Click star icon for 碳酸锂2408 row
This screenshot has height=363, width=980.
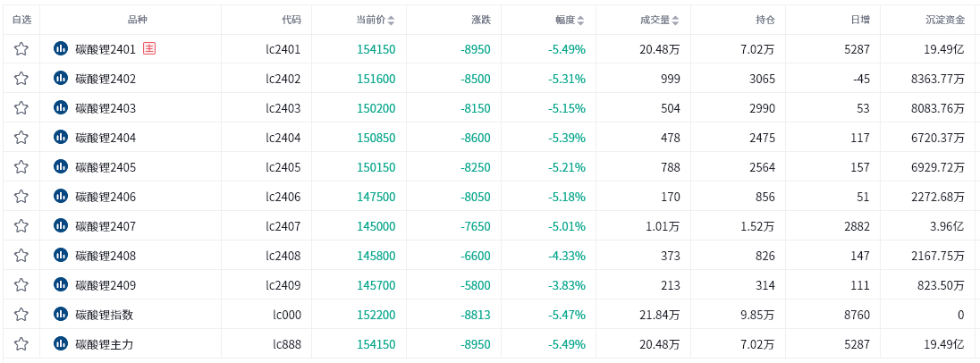click(x=21, y=255)
